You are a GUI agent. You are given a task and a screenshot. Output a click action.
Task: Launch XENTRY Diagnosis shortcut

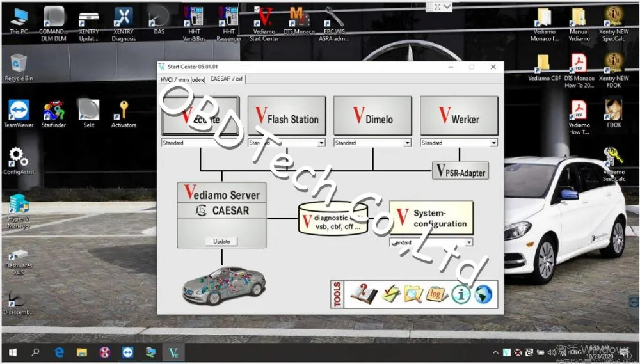124,24
